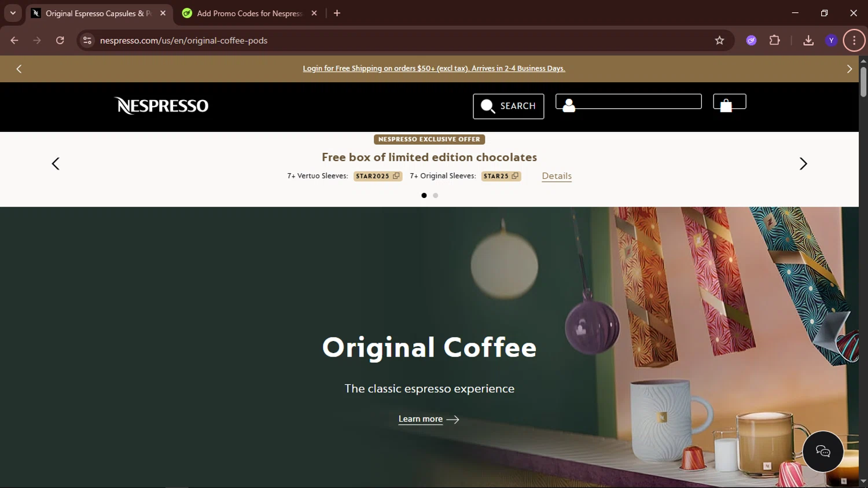Select first carousel dot indicator
Screen dimensions: 868x488
click(x=424, y=196)
